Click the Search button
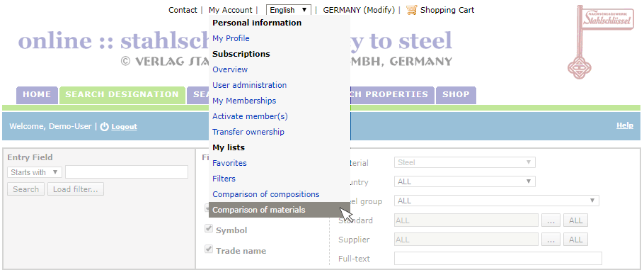 pos(26,189)
